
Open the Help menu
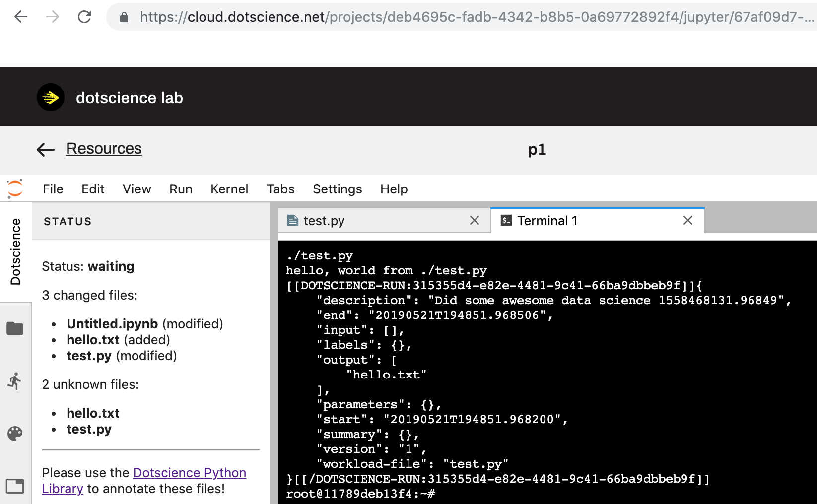click(394, 189)
